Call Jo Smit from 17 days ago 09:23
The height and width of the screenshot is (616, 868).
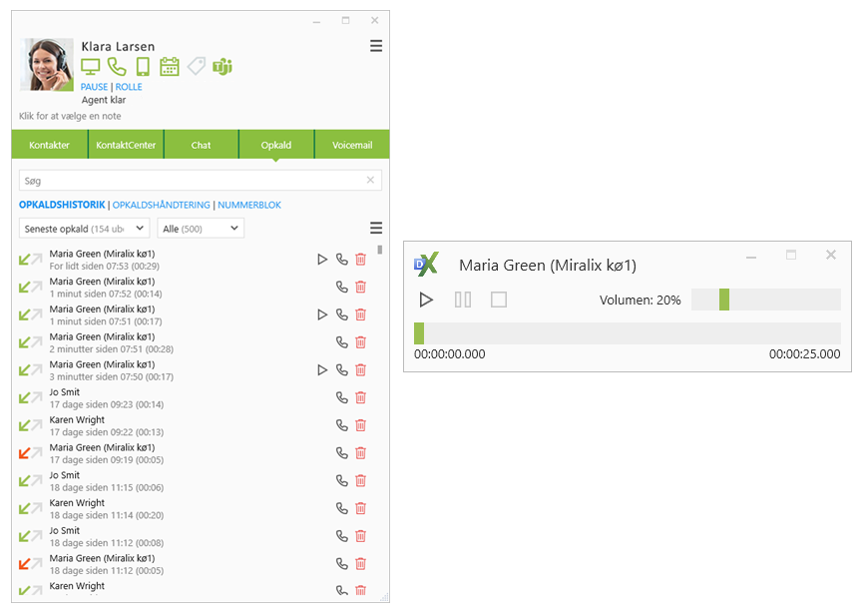(342, 397)
